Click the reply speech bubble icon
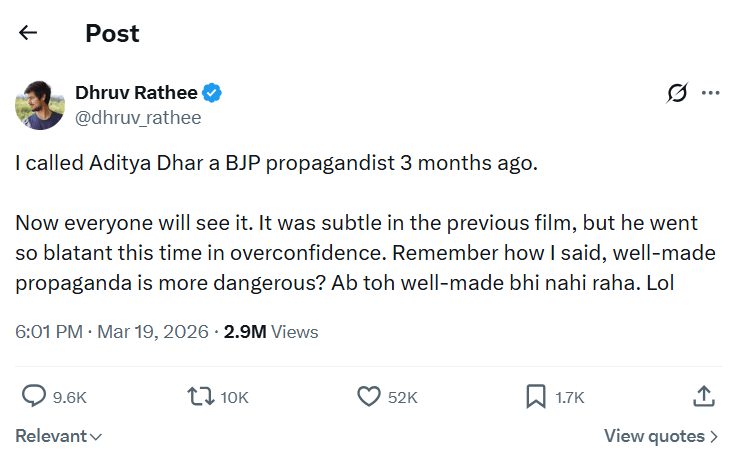Image resolution: width=740 pixels, height=459 pixels. click(34, 397)
